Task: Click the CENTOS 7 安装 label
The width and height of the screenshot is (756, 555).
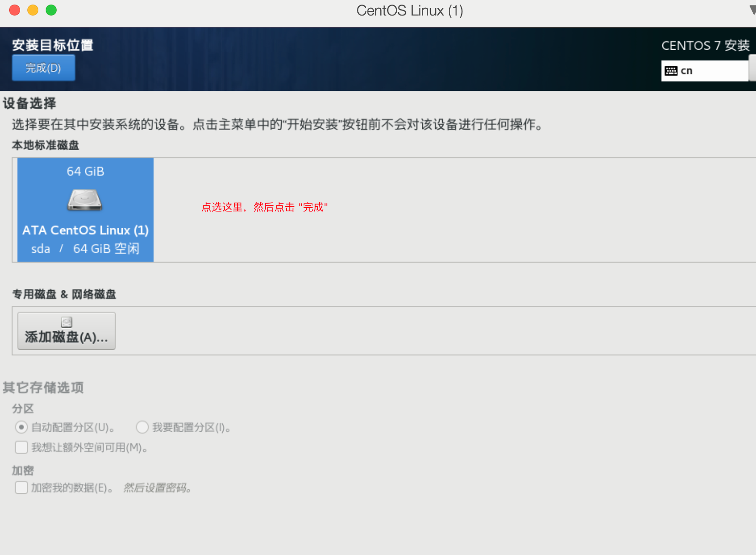Action: 705,46
